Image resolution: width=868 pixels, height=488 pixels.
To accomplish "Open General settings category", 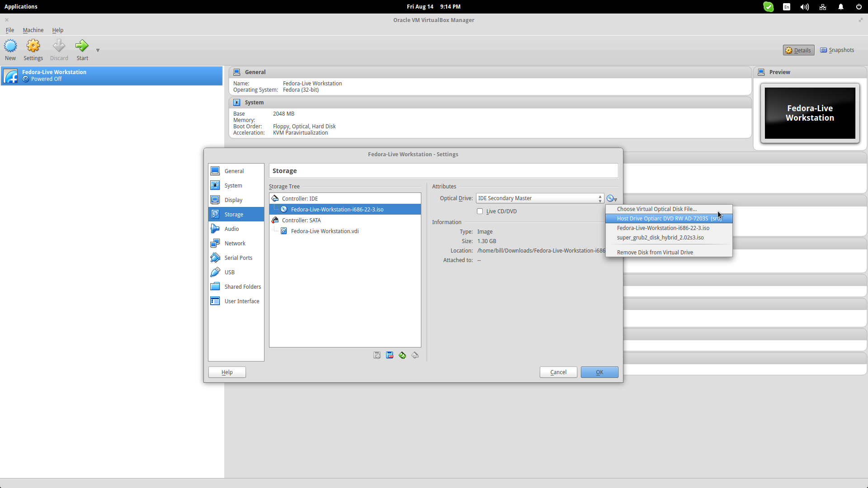I will [236, 171].
